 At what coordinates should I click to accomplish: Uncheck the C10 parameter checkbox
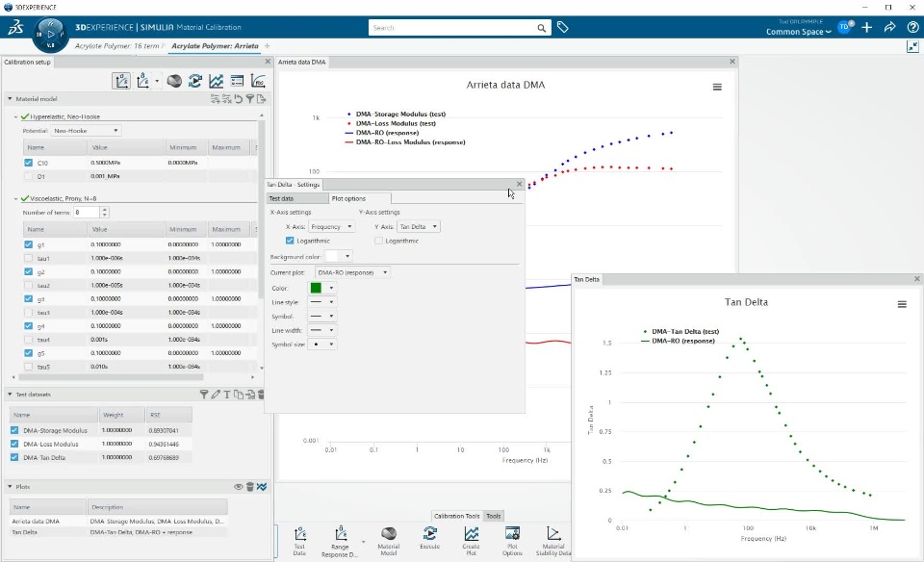tap(28, 163)
